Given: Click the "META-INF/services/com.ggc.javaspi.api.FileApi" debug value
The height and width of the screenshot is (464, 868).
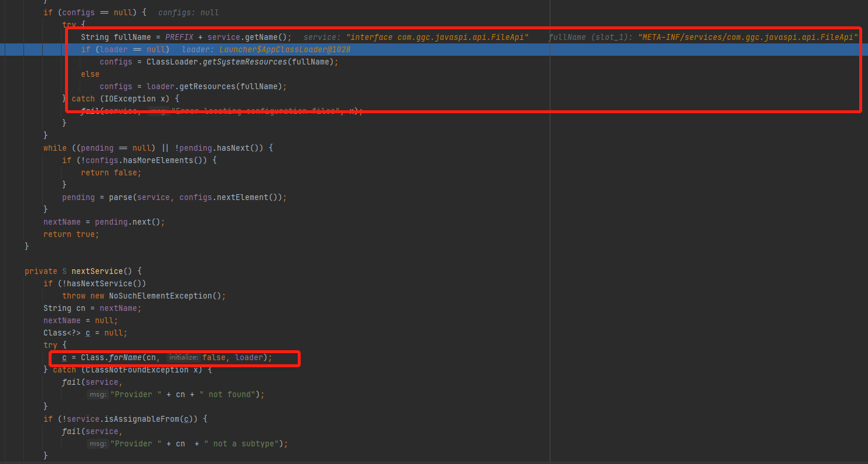Looking at the screenshot, I should tap(748, 37).
